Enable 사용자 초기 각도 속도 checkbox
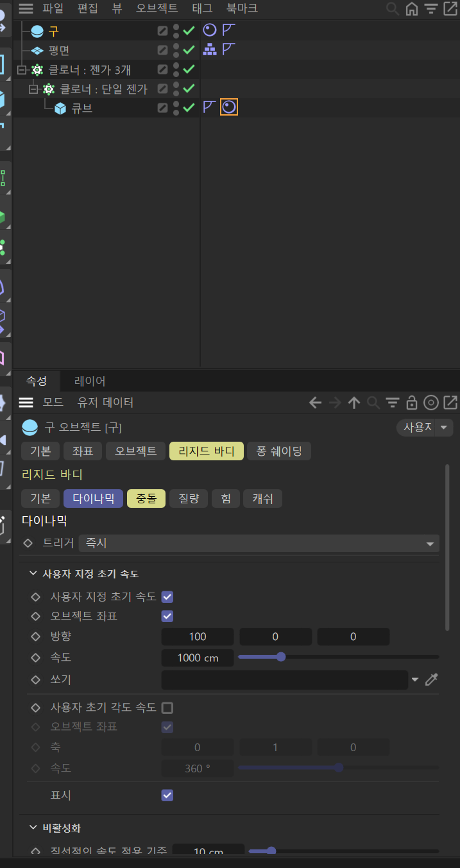The width and height of the screenshot is (460, 868). [x=167, y=708]
